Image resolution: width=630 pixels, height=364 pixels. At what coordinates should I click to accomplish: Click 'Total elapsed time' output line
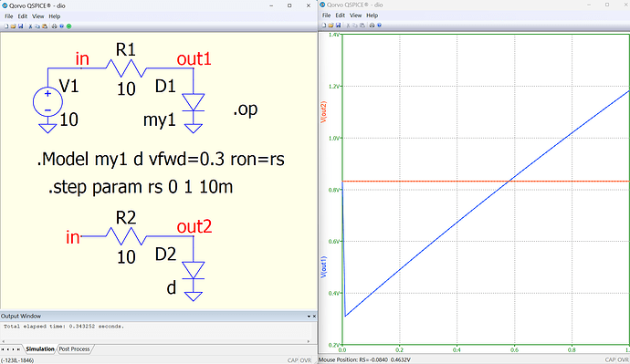tap(64, 327)
